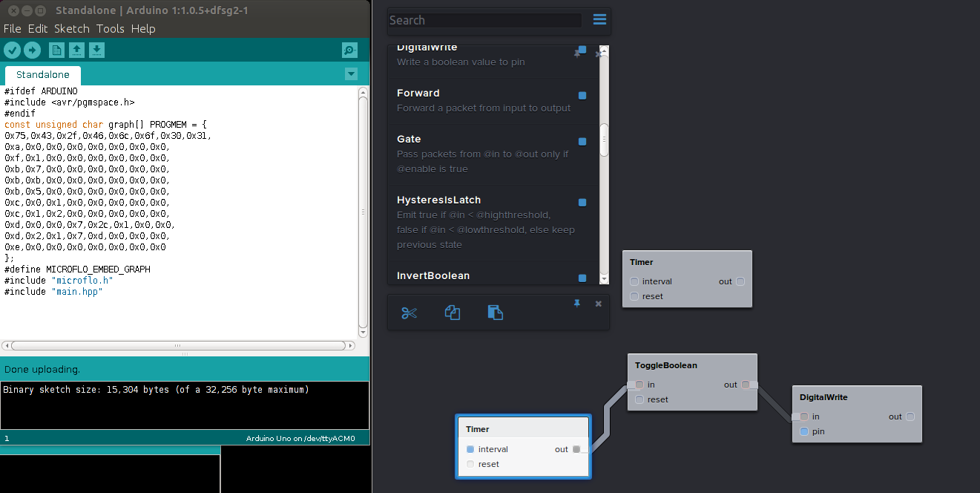Screen dimensions: 980x493
Task: Click the Save sketch down-arrow icon
Action: tap(97, 50)
